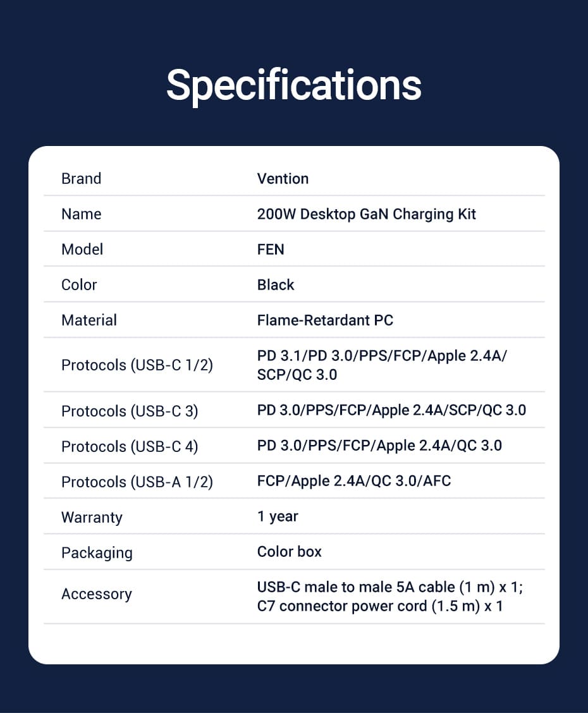Click the Black color value
Image resolution: width=588 pixels, height=713 pixels.
click(276, 285)
